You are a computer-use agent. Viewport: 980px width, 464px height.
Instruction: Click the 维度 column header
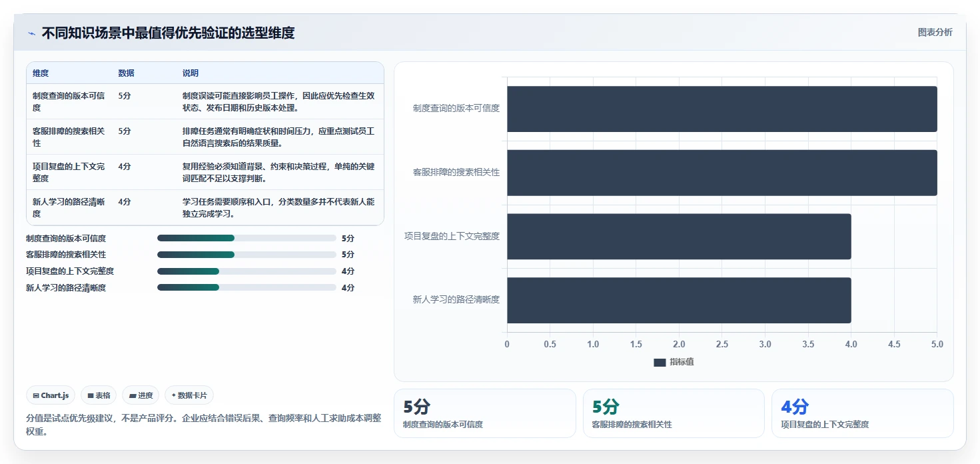(41, 73)
